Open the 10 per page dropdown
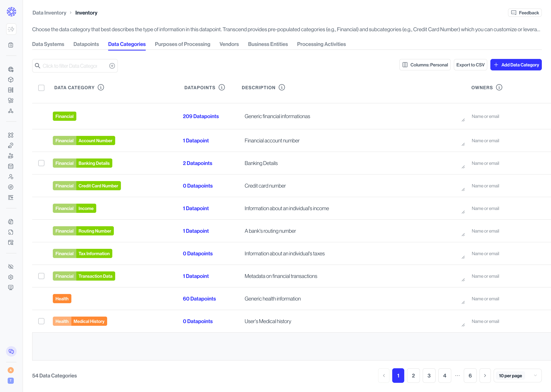The image size is (551, 392). [x=518, y=376]
